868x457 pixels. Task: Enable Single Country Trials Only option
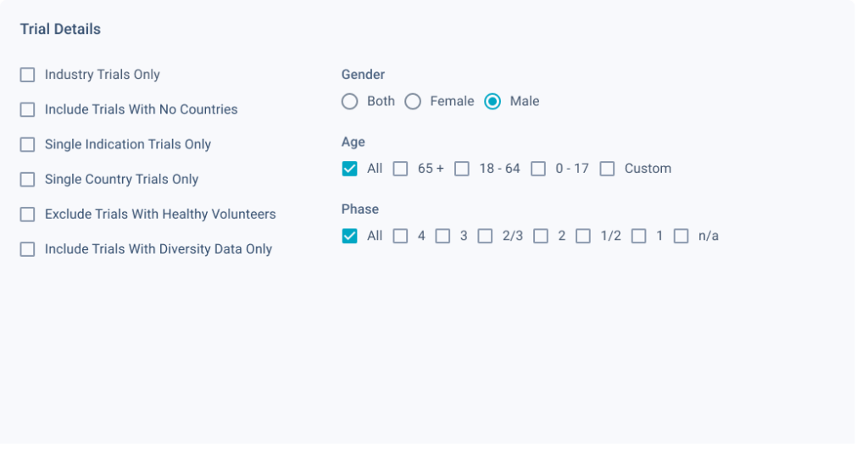[x=27, y=180]
